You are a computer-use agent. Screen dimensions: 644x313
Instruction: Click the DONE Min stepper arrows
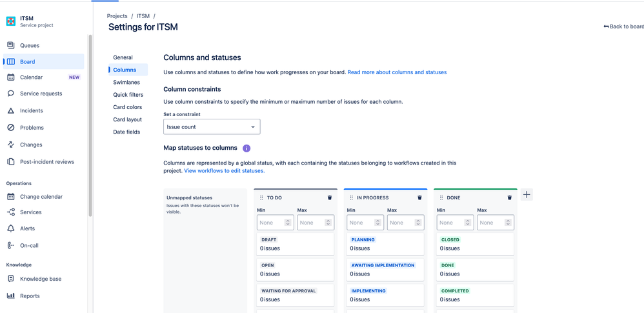468,223
